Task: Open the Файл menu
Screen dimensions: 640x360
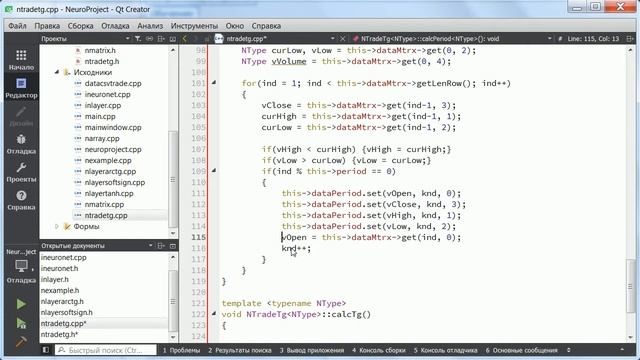Action: [x=17, y=26]
